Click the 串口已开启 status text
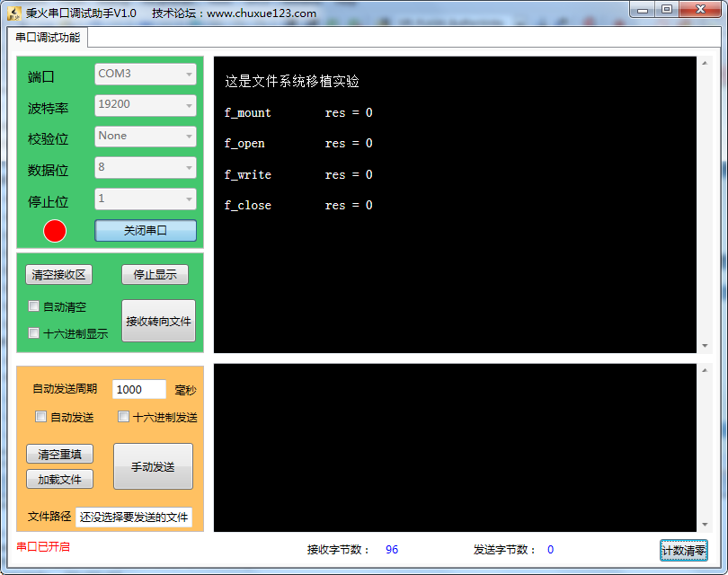Screen dimensions: 728x575 click(x=43, y=546)
